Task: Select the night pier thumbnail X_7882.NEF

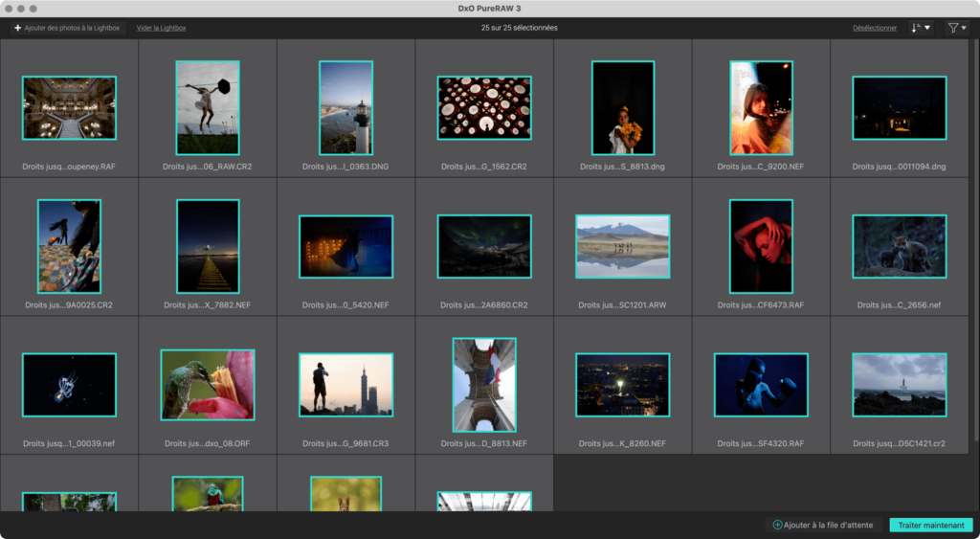Action: [208, 246]
